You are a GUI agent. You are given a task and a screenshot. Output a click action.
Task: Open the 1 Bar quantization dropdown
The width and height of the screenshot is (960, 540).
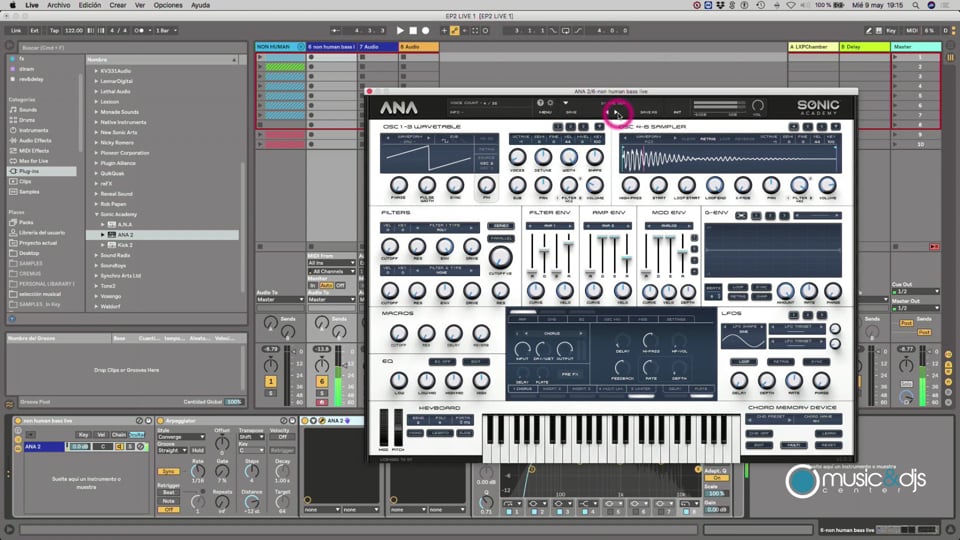[x=167, y=30]
